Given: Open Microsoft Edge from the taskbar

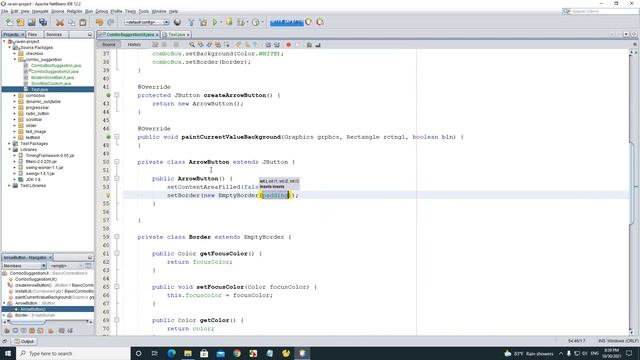Looking at the screenshot, I should pyautogui.click(x=171, y=353).
